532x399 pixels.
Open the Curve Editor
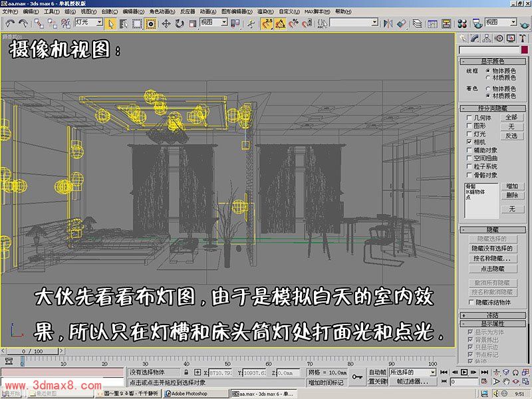pyautogui.click(x=432, y=23)
